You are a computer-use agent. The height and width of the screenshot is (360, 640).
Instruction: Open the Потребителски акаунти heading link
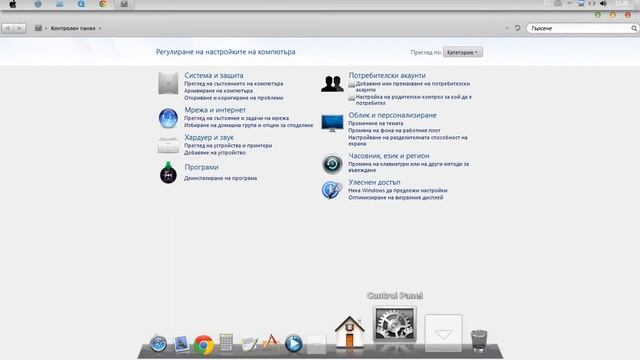coord(387,76)
